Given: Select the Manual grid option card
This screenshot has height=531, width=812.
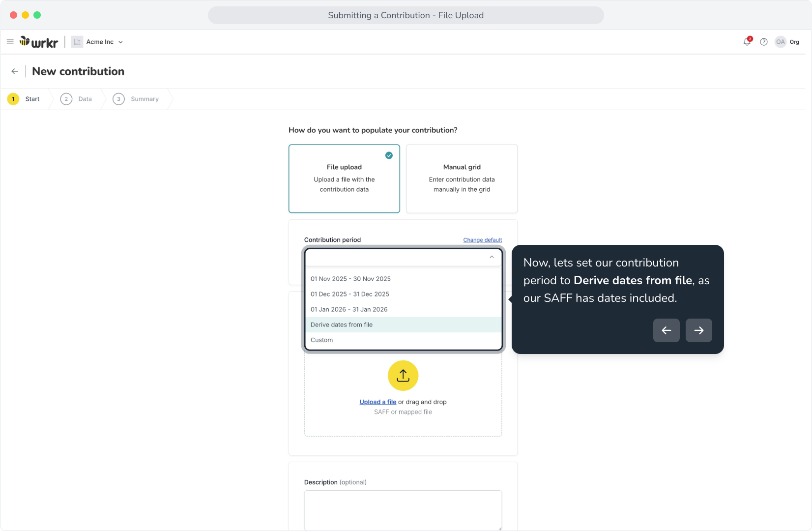Looking at the screenshot, I should pos(462,178).
